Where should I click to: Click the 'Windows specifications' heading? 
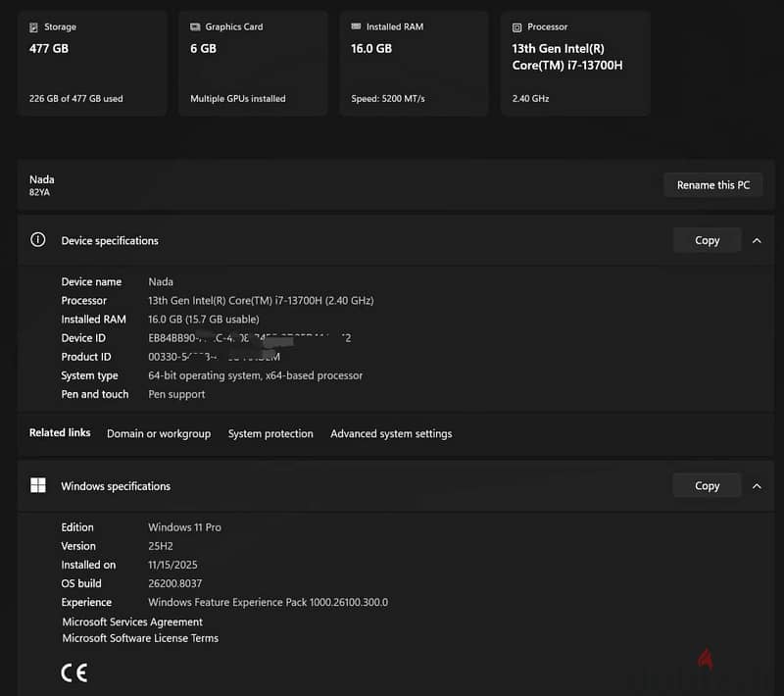click(x=116, y=486)
